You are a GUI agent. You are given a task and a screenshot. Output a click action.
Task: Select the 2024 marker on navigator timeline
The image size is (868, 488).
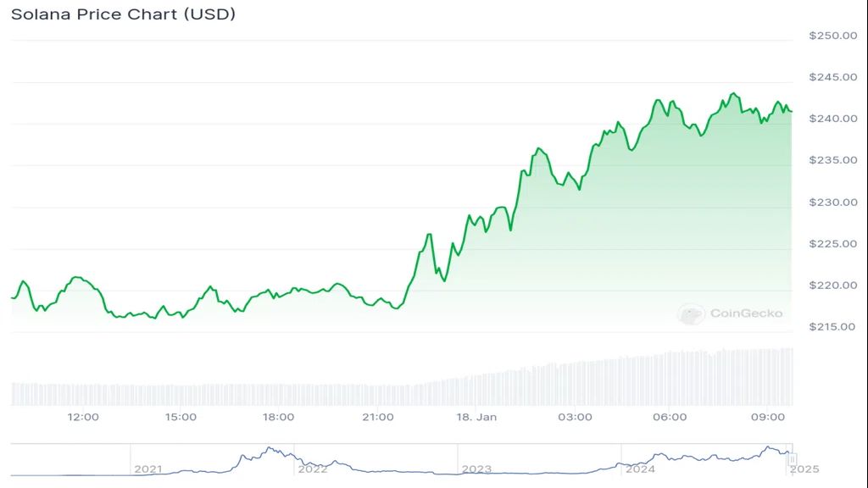coord(641,469)
